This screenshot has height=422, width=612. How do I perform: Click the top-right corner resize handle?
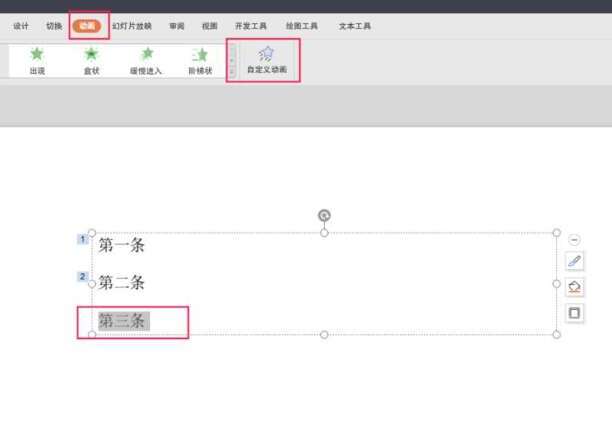click(x=557, y=233)
